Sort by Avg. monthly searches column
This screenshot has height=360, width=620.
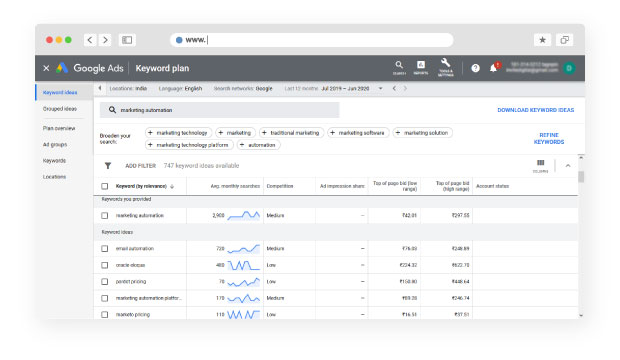(235, 186)
